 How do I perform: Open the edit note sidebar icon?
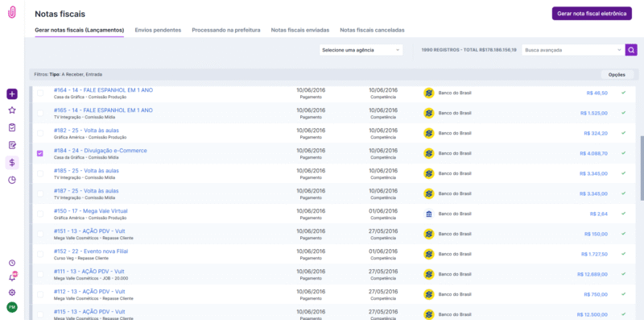(x=12, y=145)
